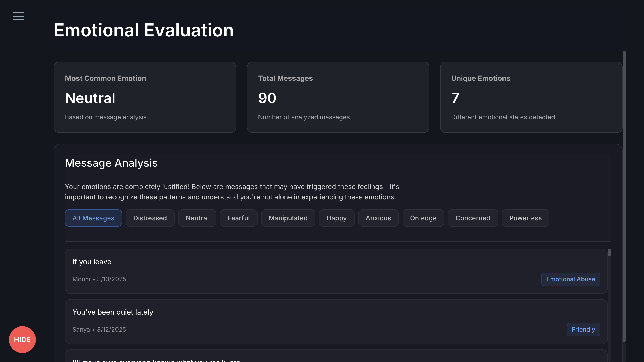
Task: Select the Manipulated filter chip
Action: tap(288, 218)
